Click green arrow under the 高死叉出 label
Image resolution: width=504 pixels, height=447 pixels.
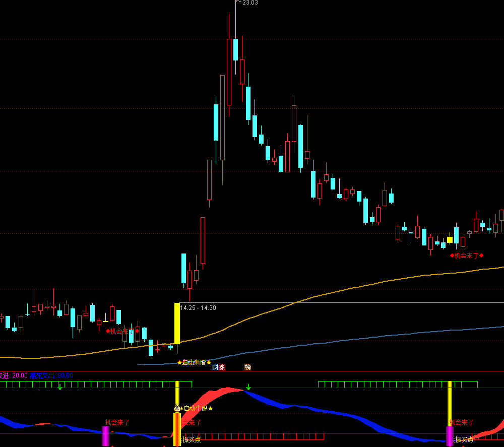tap(60, 387)
